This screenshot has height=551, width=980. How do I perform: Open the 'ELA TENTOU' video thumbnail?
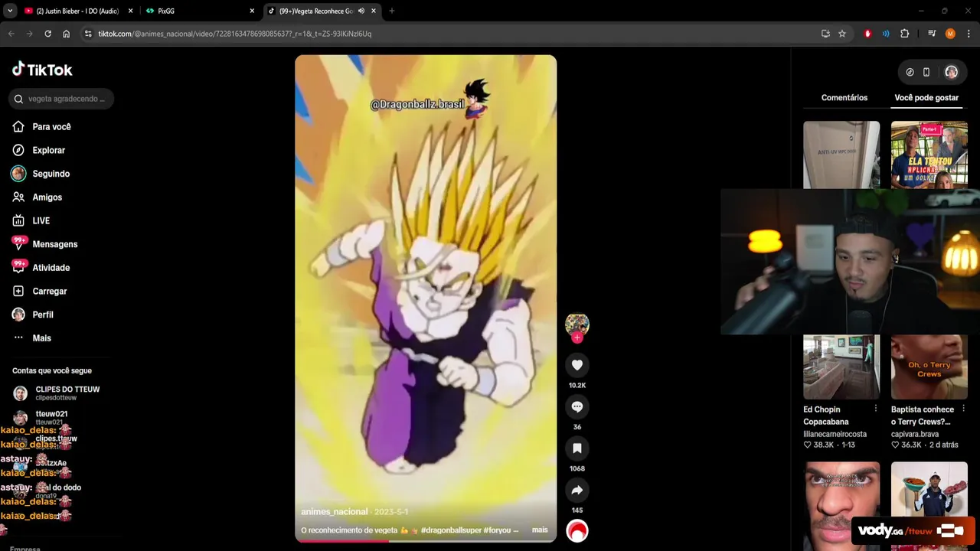point(929,155)
